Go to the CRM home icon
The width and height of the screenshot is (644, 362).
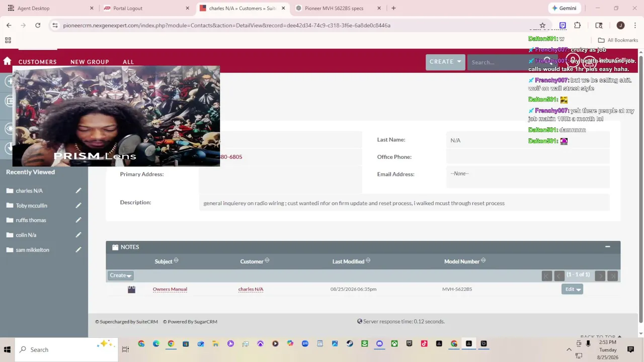coord(7,61)
